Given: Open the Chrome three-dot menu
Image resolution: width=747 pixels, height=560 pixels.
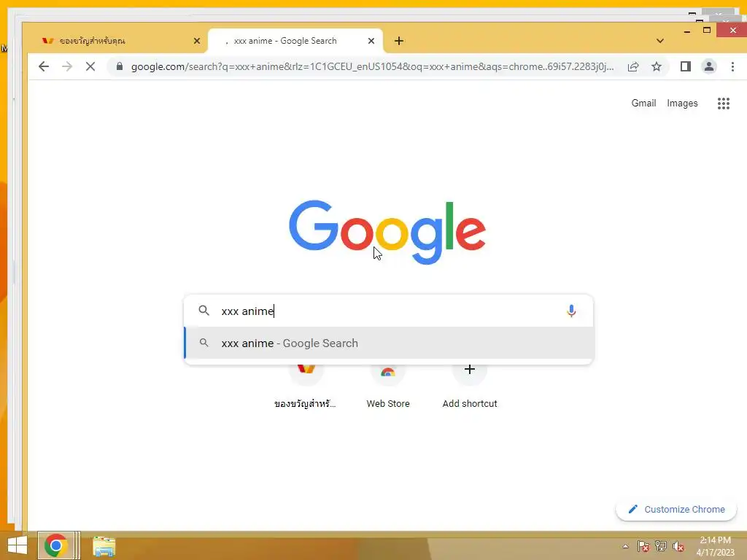Looking at the screenshot, I should click(x=732, y=66).
